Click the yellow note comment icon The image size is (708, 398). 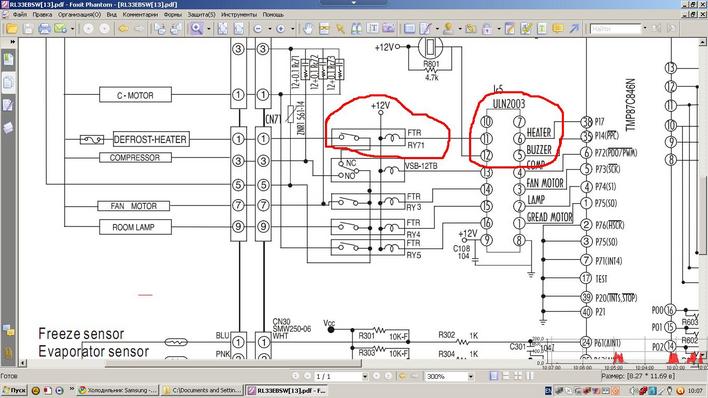[x=558, y=29]
